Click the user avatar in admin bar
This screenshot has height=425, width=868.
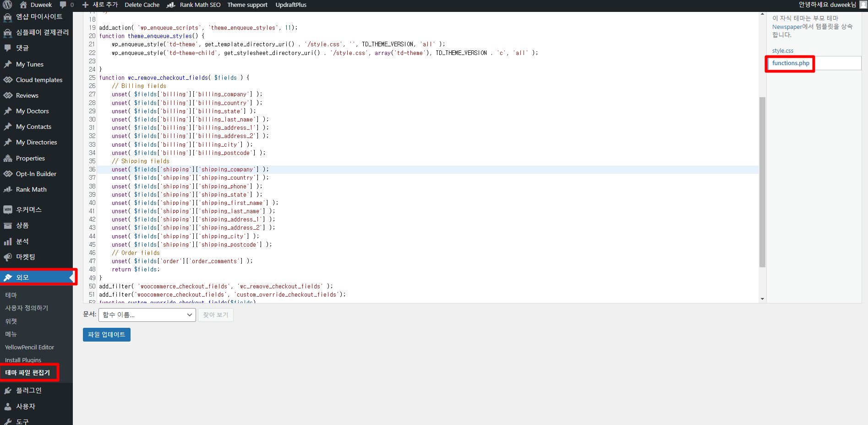[863, 5]
